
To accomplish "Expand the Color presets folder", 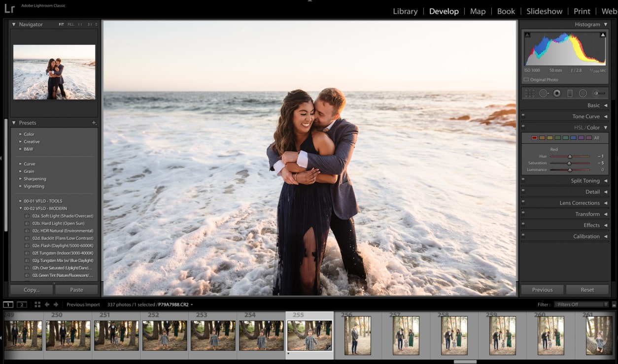I will (x=20, y=134).
